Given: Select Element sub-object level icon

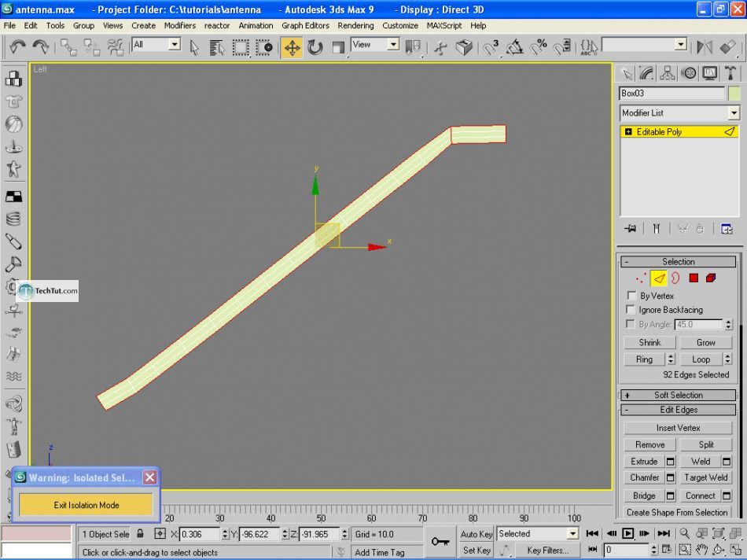Looking at the screenshot, I should 711,278.
